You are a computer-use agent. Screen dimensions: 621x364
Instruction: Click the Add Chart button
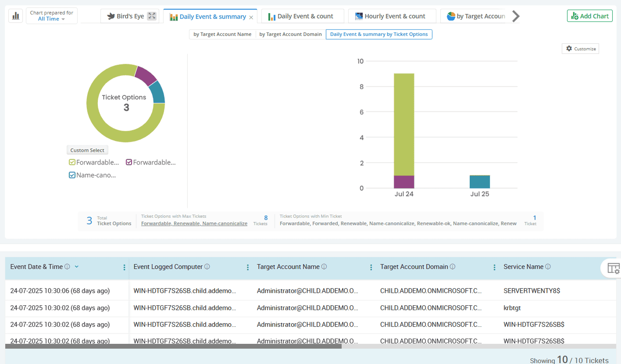589,16
